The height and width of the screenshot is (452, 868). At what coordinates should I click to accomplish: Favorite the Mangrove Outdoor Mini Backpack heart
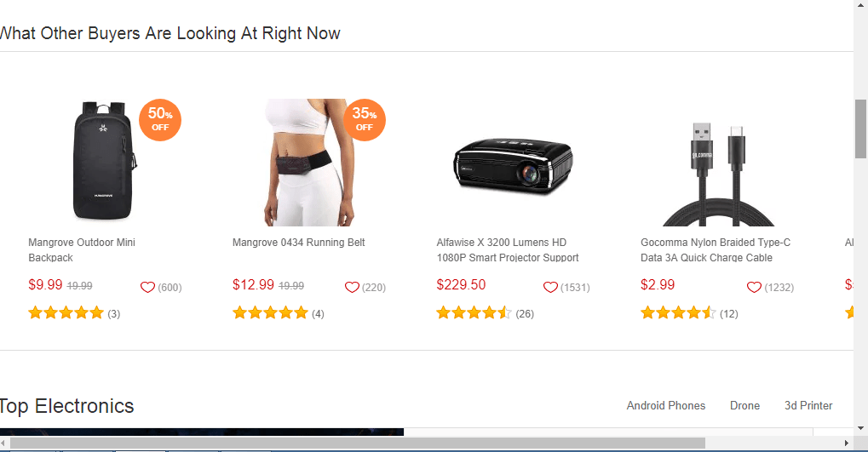[x=147, y=287]
